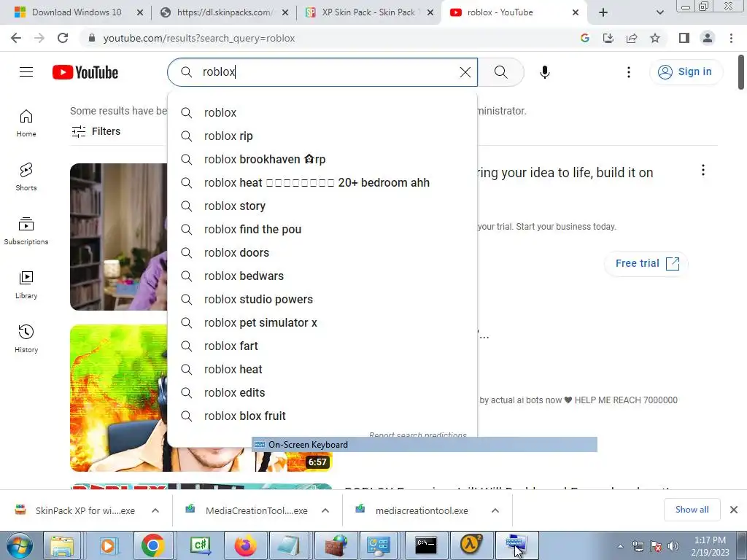Open Subscriptions in the sidebar

(26, 231)
